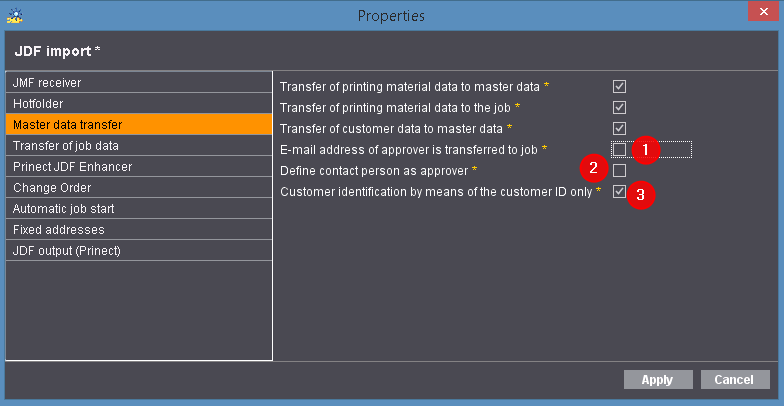Open the Fixed addresses entry
Screen dimensions: 784x406
pyautogui.click(x=139, y=229)
